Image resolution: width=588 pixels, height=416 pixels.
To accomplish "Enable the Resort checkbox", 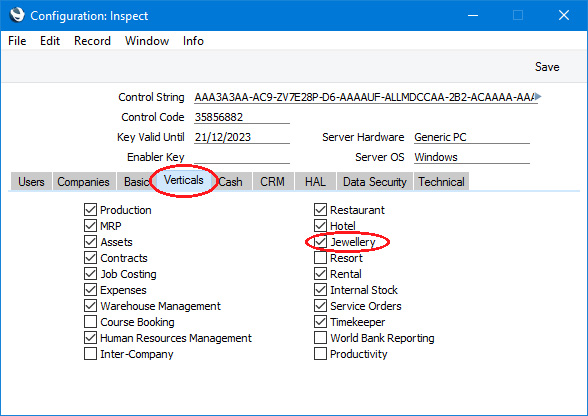I will click(320, 258).
